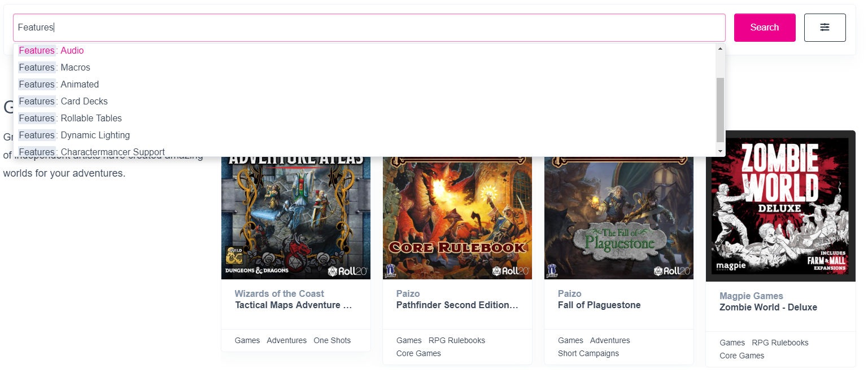Screen dimensions: 868x377
Task: Open the Pathfinder Core Rulebook cover image
Action: click(457, 217)
